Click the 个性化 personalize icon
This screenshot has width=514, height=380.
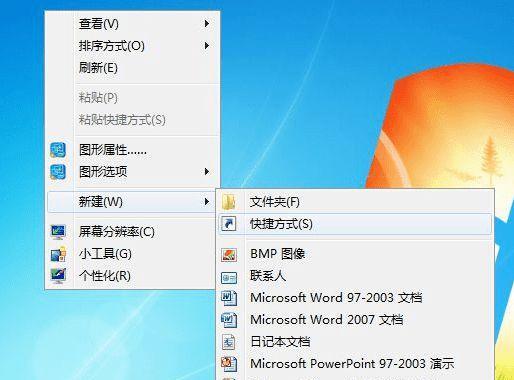pyautogui.click(x=58, y=276)
